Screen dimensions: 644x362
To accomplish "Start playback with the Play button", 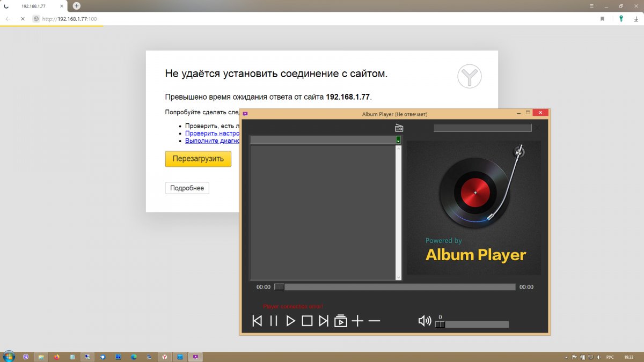I will coord(290,321).
